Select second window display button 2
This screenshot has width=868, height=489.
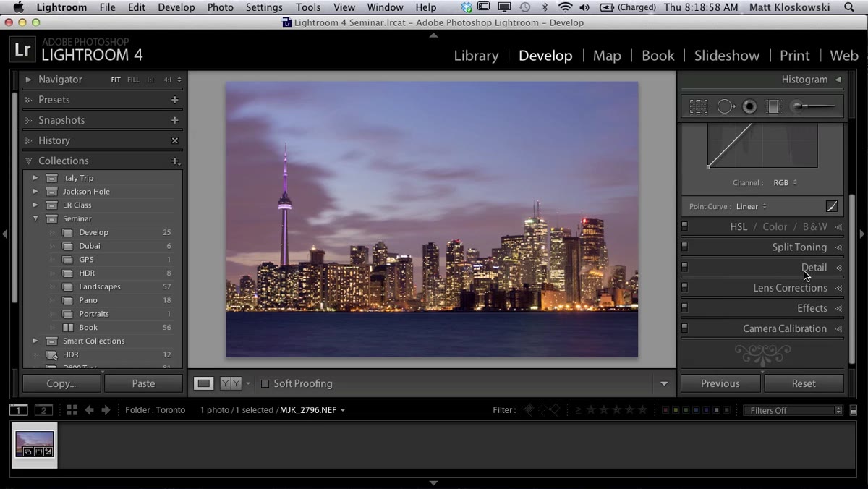43,410
